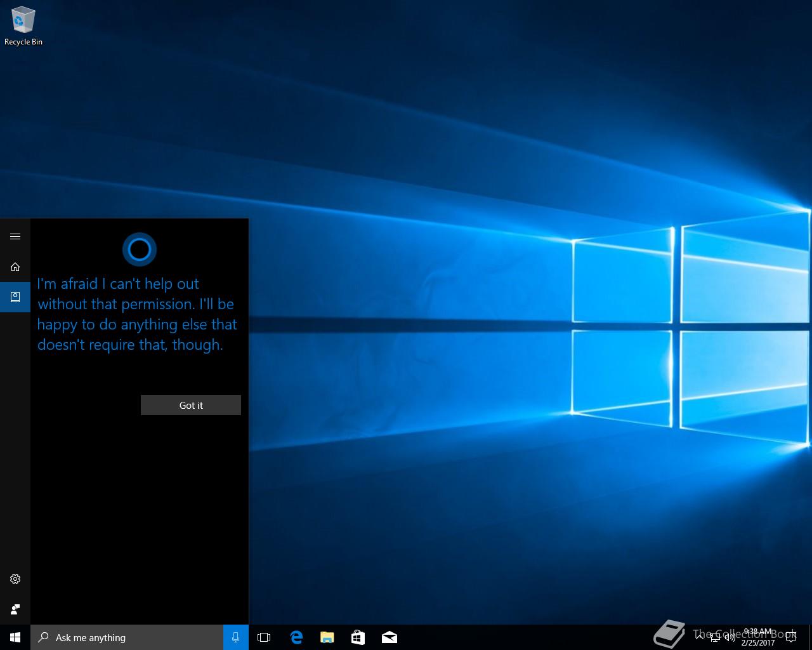This screenshot has width=812, height=650.
Task: Click the Show desktop strip on the taskbar
Action: pos(810,637)
